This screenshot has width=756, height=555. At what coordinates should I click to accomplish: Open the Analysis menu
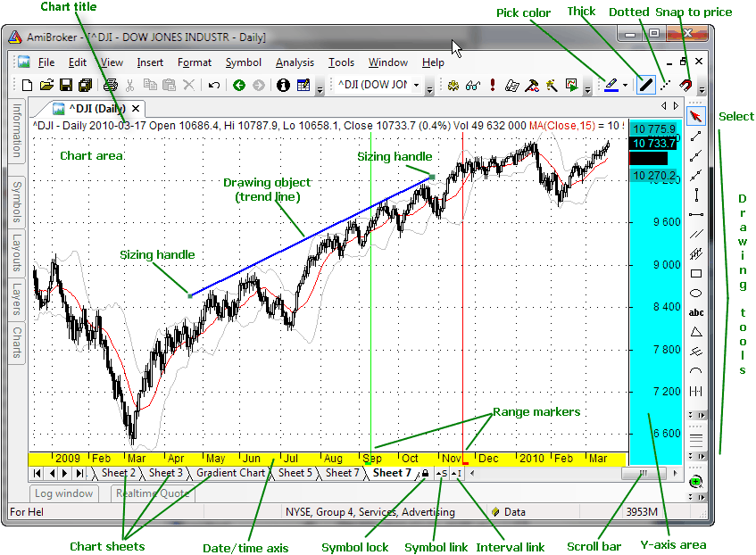tap(295, 62)
